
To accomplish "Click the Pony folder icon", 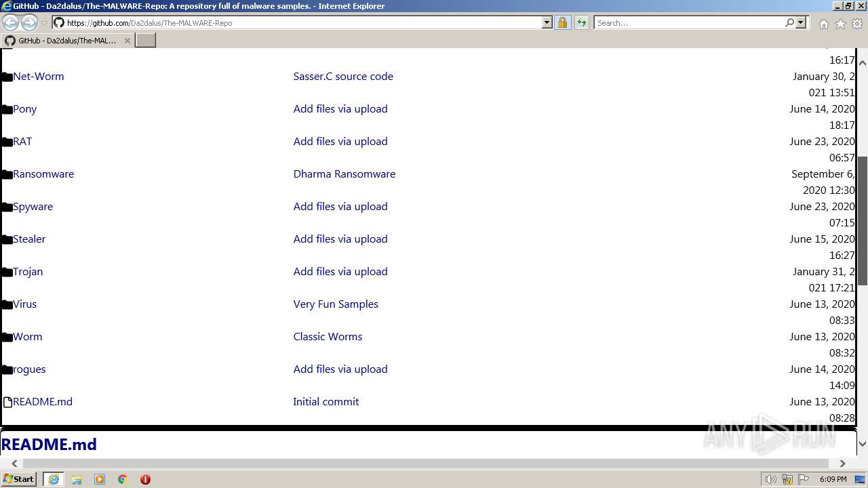I will pyautogui.click(x=7, y=109).
